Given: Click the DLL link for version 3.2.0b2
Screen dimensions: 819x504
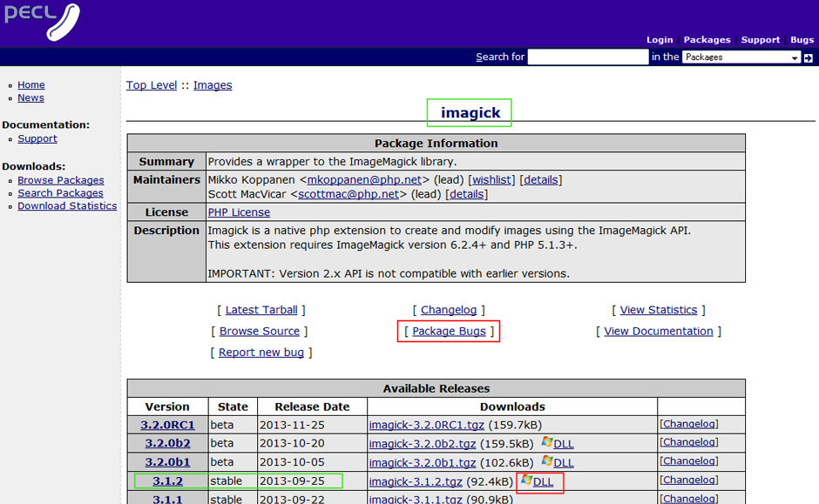Looking at the screenshot, I should [x=564, y=444].
